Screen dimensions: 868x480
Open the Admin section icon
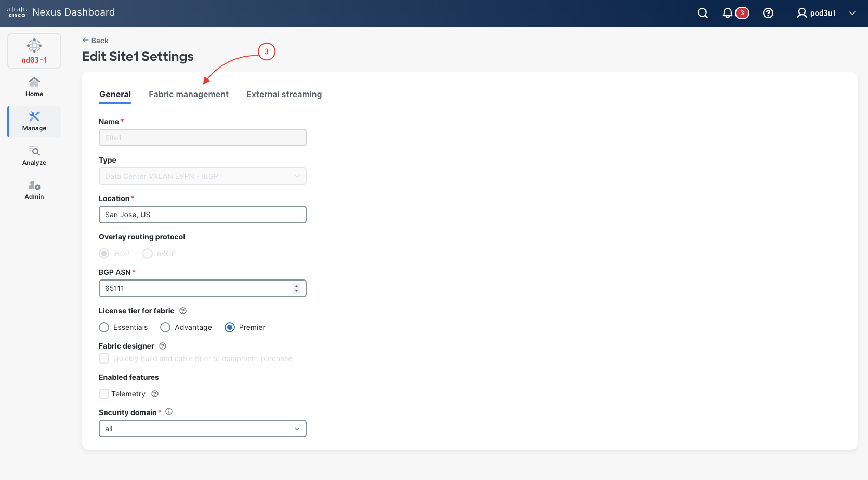(34, 185)
